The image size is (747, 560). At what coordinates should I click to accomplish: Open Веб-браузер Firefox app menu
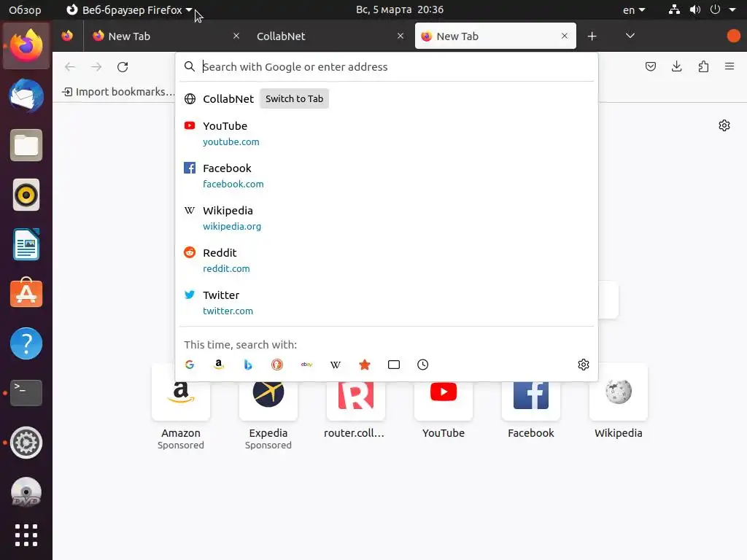tap(129, 9)
